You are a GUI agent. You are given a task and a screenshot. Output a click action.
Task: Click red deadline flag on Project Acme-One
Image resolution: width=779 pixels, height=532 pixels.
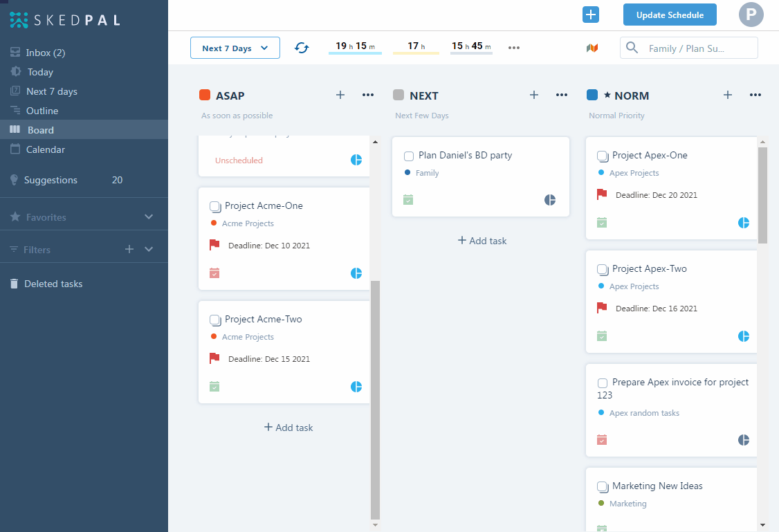tap(214, 244)
